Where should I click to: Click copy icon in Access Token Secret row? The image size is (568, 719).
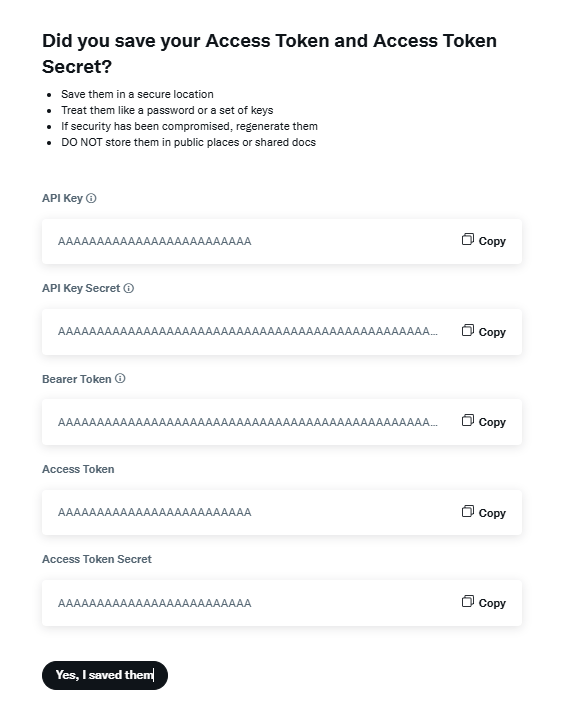click(x=468, y=601)
